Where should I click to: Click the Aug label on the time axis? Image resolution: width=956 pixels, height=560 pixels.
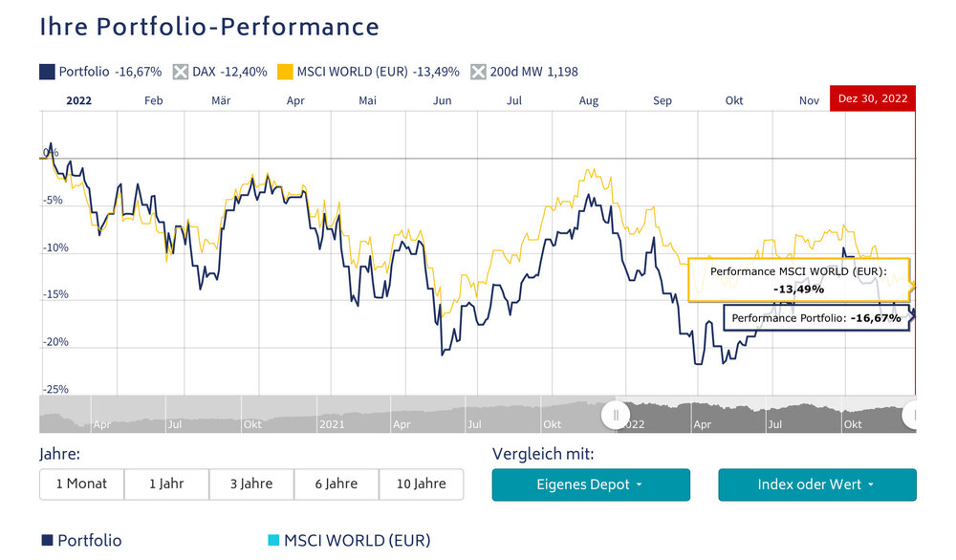click(588, 100)
